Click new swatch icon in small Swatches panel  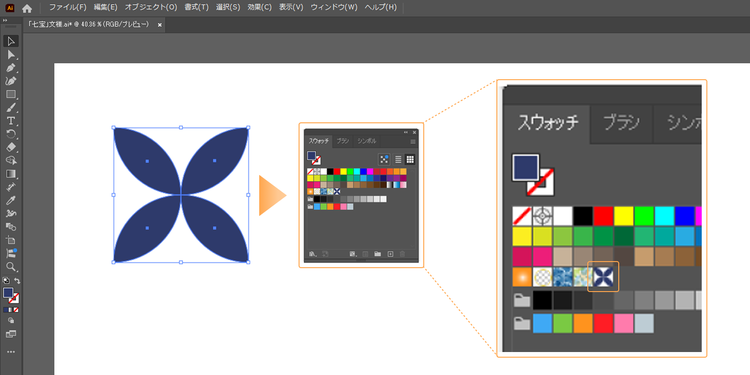pos(390,254)
